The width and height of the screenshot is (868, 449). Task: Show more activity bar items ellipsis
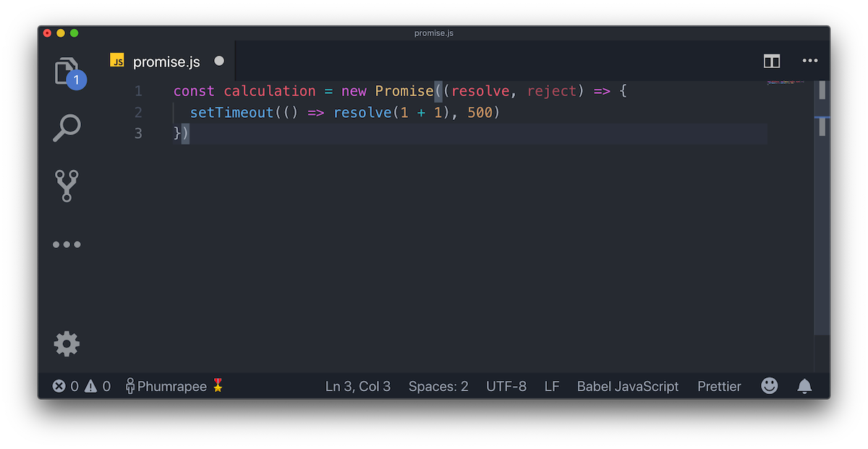[x=67, y=244]
